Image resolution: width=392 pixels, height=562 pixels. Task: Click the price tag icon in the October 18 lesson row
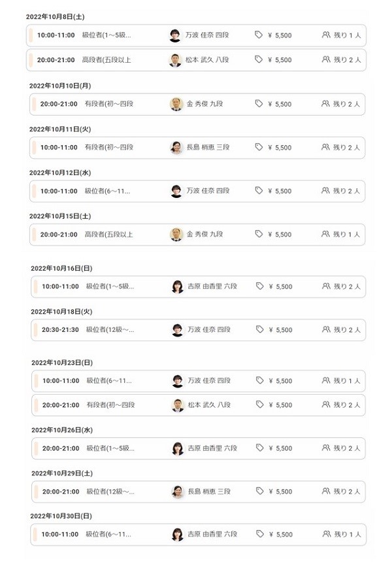[x=259, y=329]
